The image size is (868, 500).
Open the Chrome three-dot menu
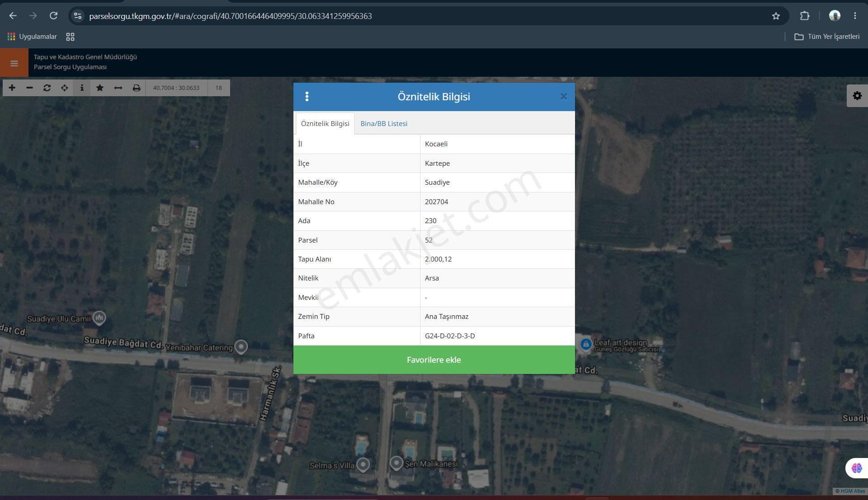click(855, 16)
